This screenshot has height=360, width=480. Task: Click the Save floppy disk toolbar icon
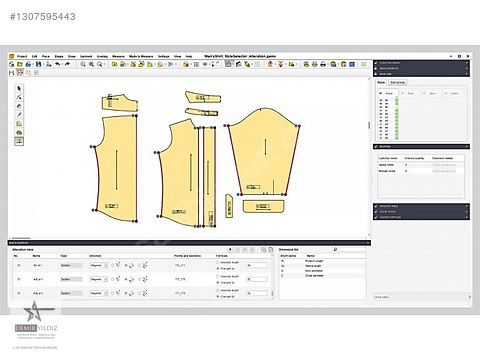[x=38, y=64]
